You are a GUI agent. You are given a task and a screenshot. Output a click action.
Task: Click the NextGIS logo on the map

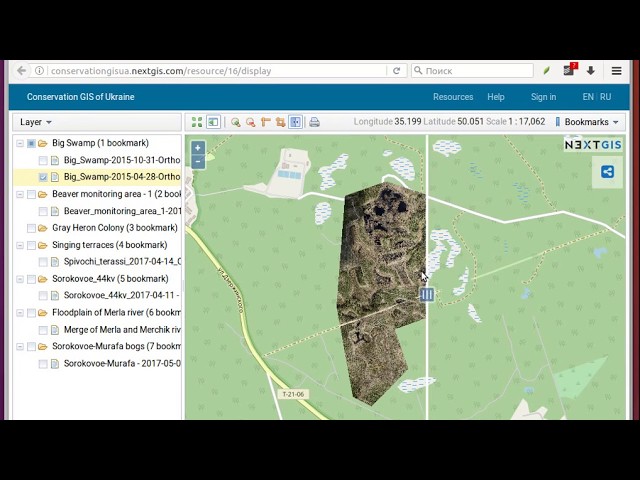pyautogui.click(x=593, y=145)
